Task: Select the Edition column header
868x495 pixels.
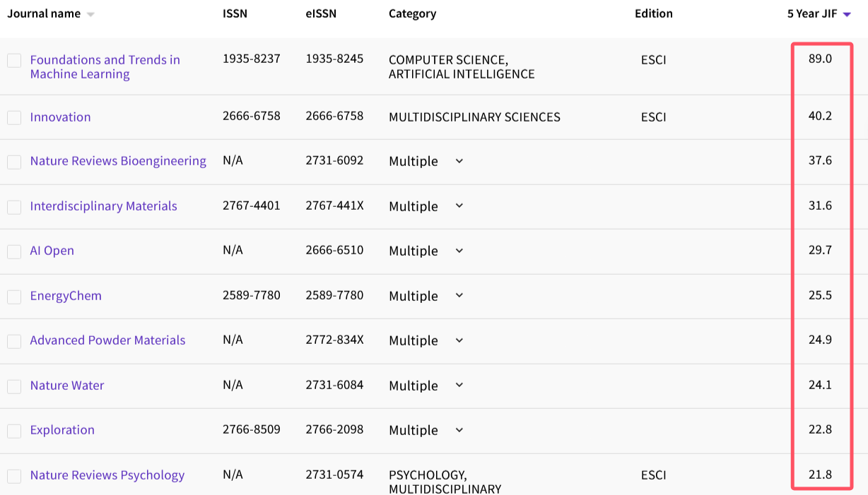Action: [653, 13]
